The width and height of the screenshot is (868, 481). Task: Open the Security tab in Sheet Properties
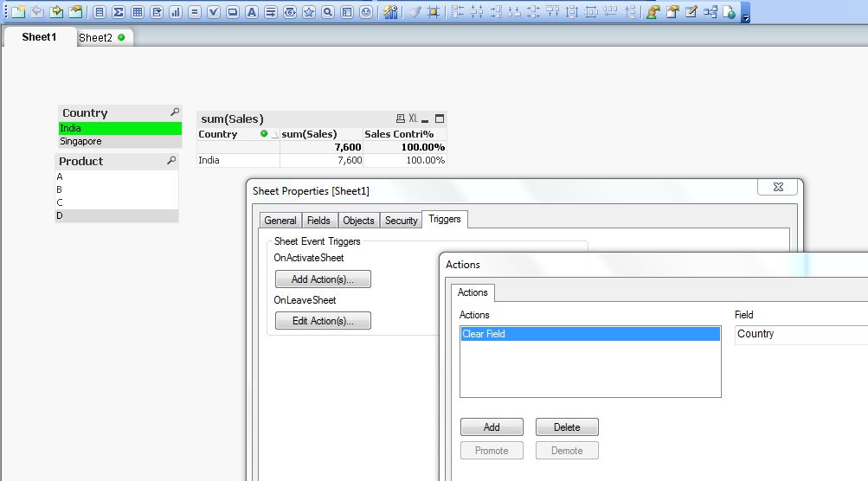402,221
